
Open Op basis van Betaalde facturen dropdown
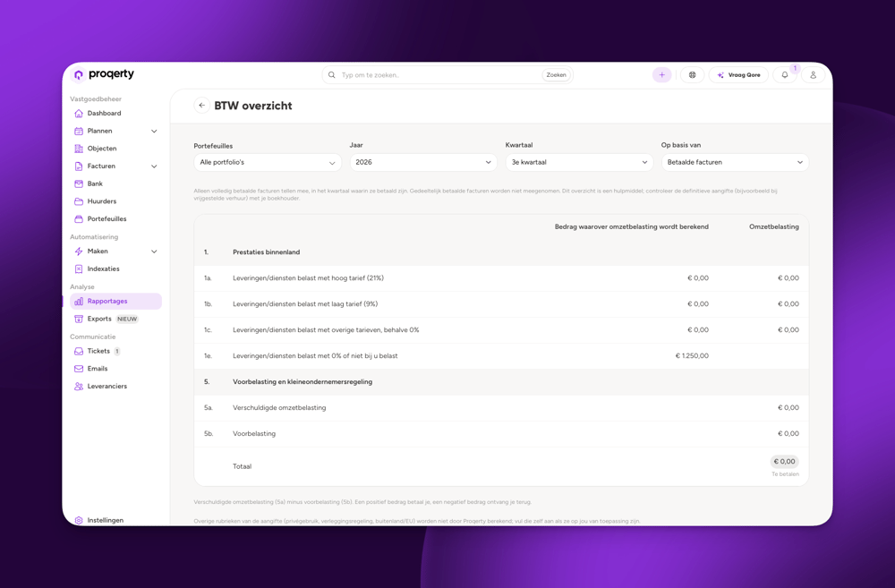pos(735,162)
